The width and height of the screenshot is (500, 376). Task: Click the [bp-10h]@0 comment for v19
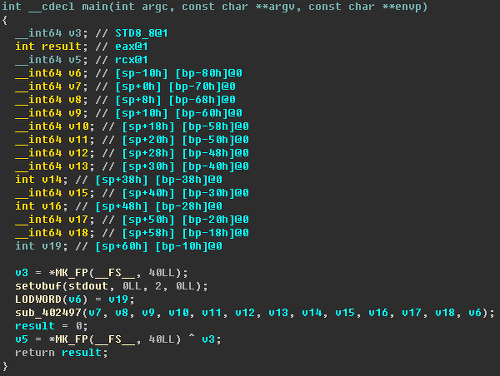(189, 247)
